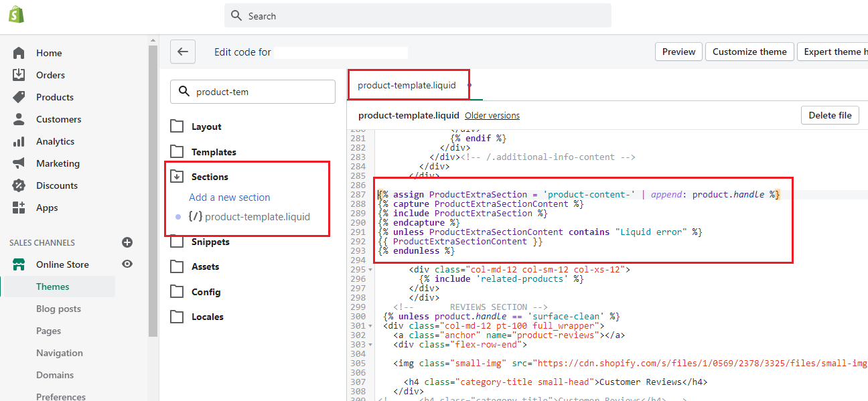Viewport: 868px width, 401px height.
Task: Expand the Layout folder
Action: pos(206,127)
